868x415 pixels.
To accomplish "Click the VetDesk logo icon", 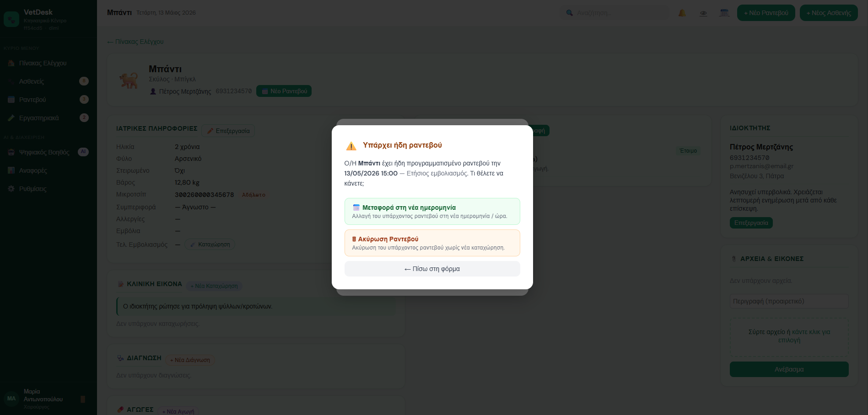I will coord(11,19).
